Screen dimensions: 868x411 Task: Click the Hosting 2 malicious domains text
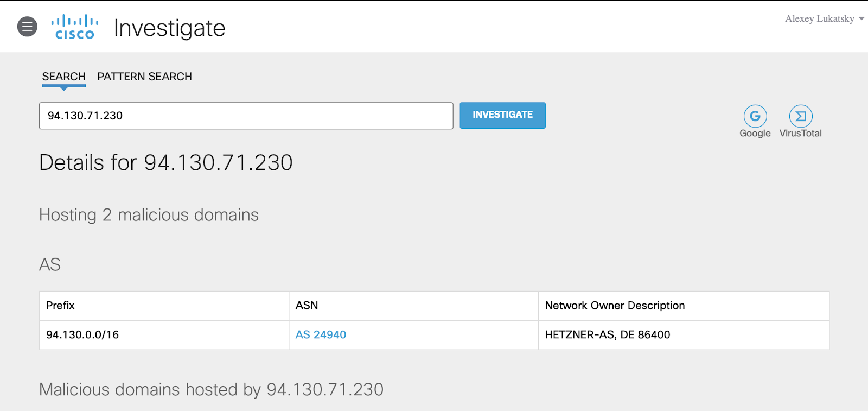149,215
